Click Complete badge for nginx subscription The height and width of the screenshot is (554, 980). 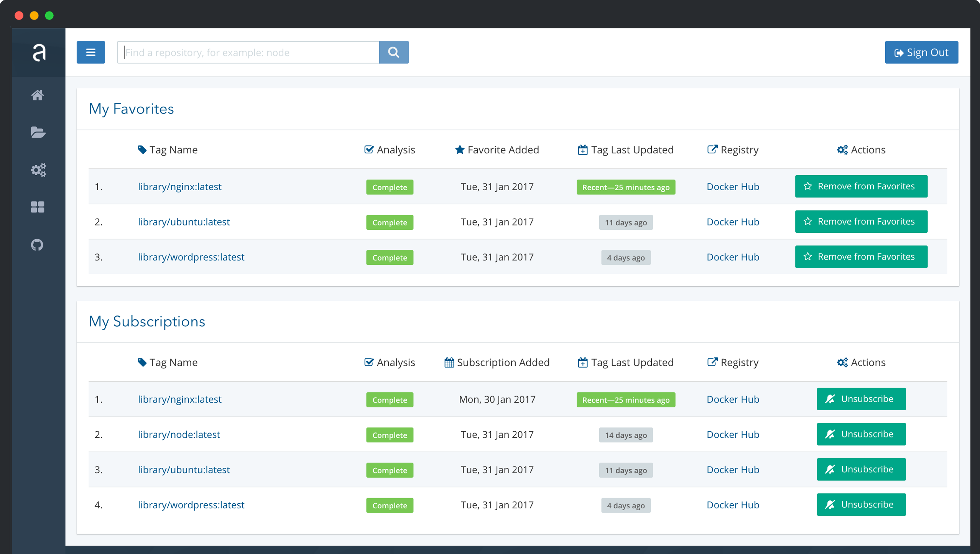tap(390, 400)
